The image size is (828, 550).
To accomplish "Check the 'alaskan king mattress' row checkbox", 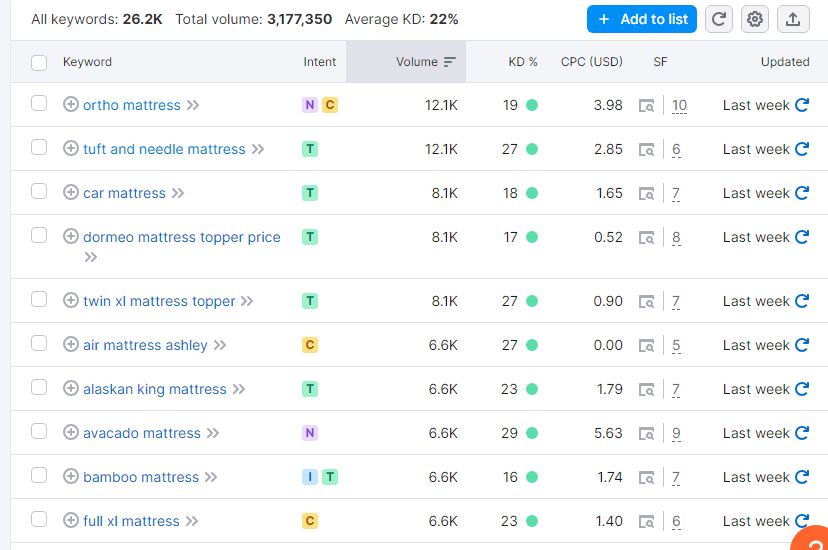I will pos(39,387).
